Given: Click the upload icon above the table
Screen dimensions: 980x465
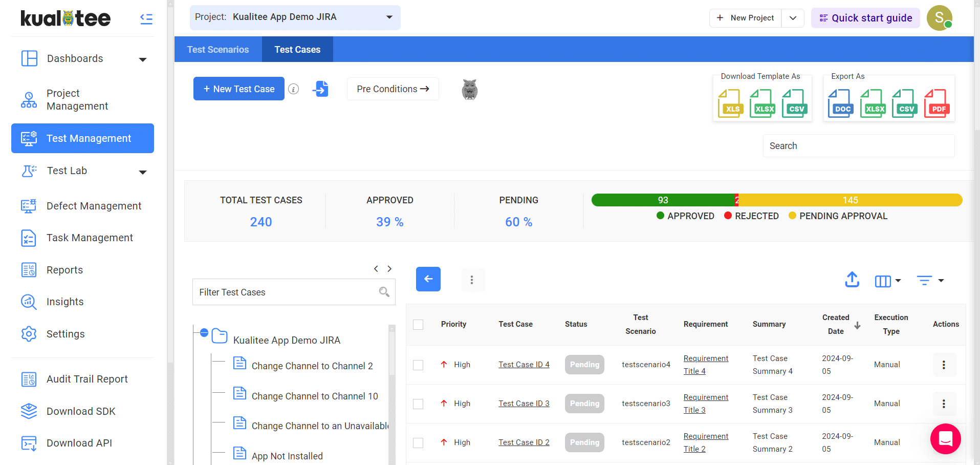Looking at the screenshot, I should tap(852, 280).
